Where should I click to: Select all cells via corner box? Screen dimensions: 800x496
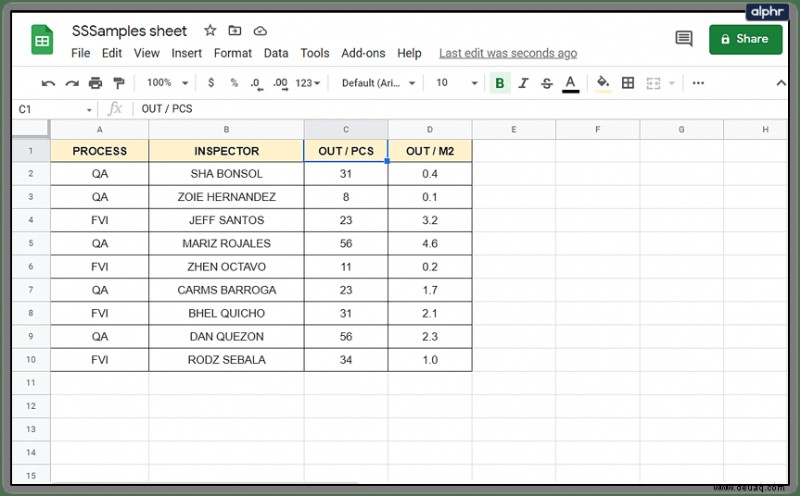(31, 129)
